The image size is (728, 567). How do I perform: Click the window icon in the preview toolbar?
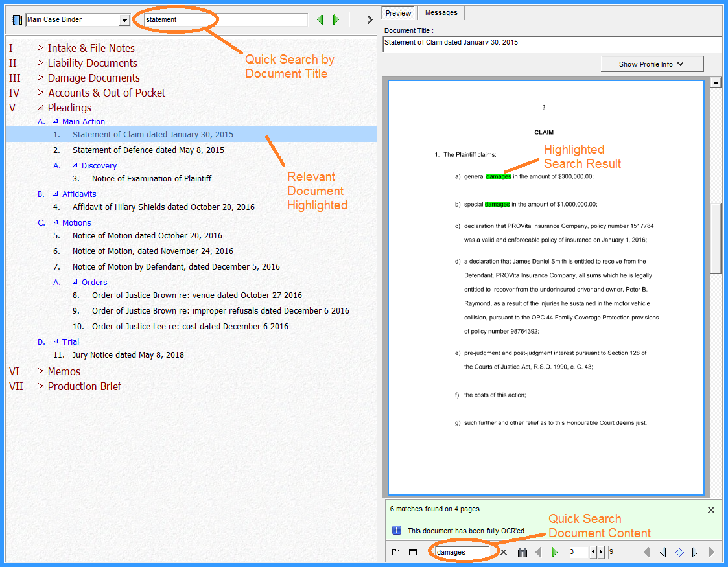click(413, 552)
